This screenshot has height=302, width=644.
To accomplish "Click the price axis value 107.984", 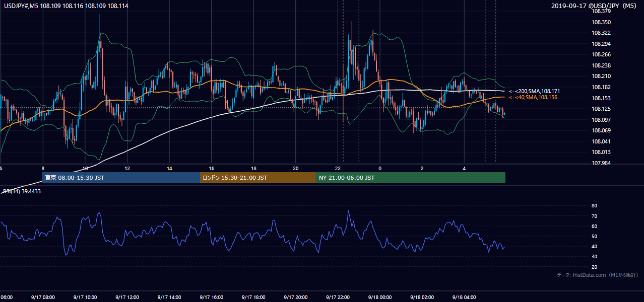I will (602, 163).
